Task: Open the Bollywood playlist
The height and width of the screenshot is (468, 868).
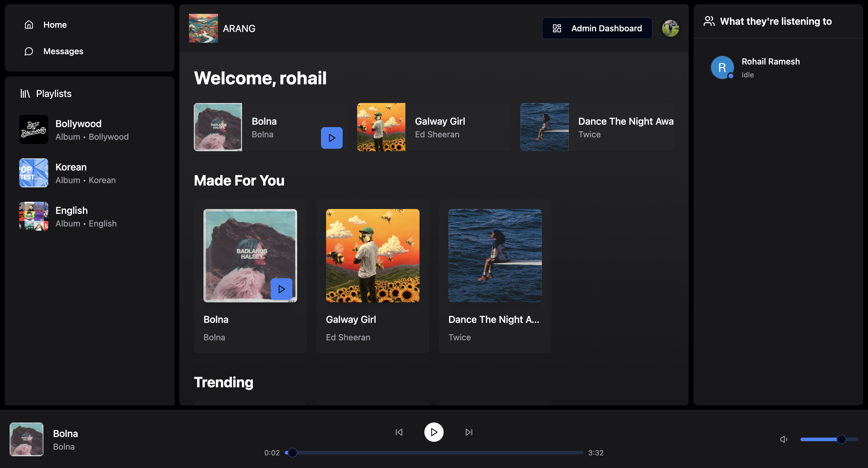Action: 90,129
